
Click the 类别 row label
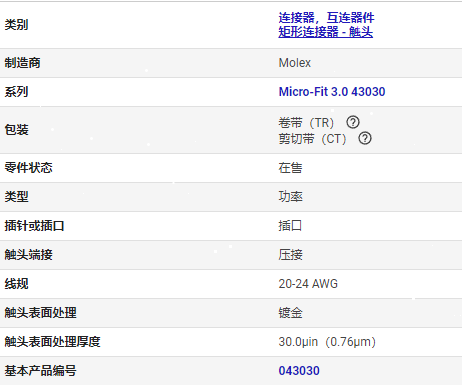[x=16, y=25]
